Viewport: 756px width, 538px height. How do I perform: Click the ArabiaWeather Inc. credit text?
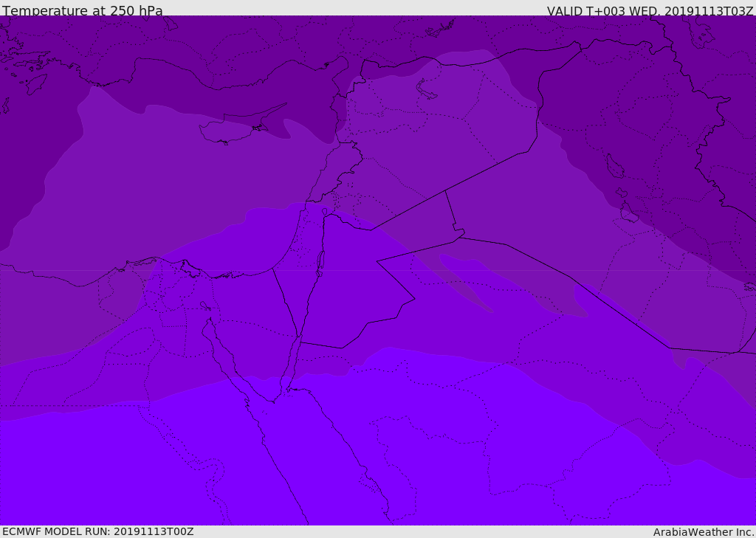[x=704, y=532]
